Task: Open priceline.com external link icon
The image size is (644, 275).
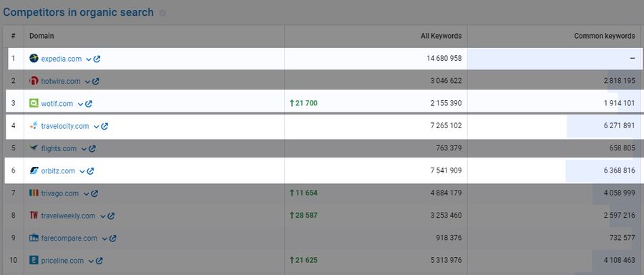Action: (99, 261)
